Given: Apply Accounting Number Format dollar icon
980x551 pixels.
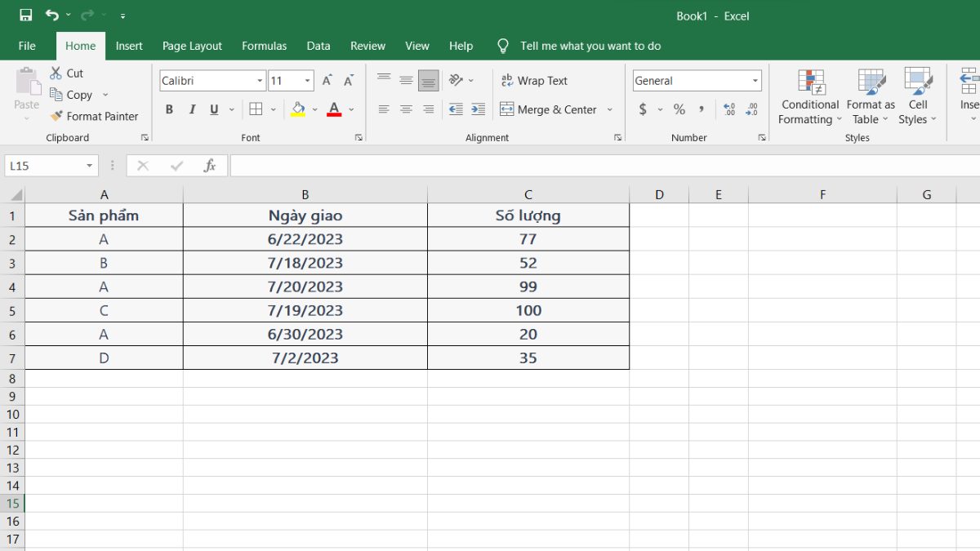Looking at the screenshot, I should (x=644, y=109).
